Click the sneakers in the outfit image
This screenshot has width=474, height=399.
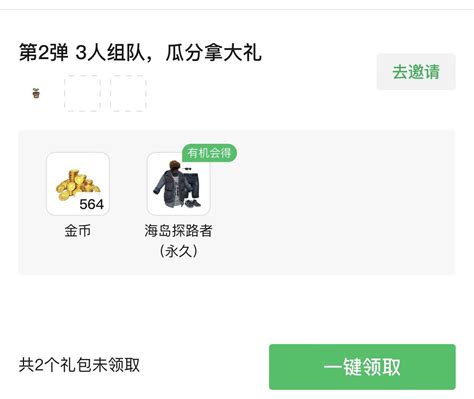(193, 203)
